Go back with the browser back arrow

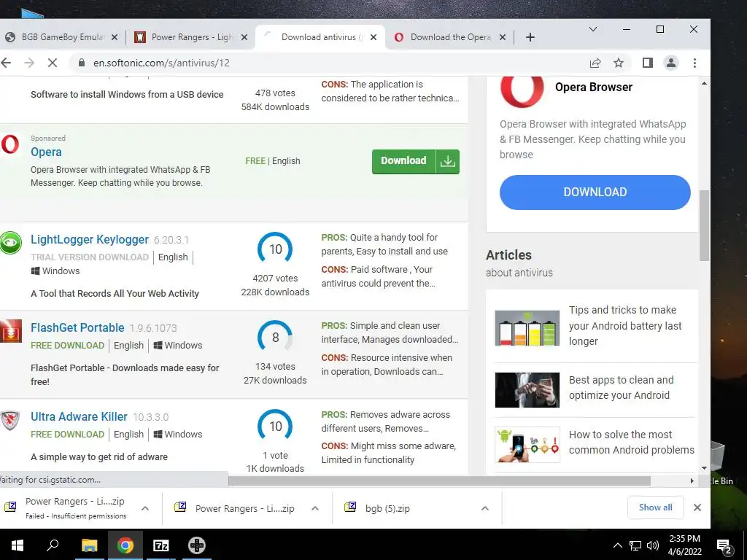click(6, 63)
